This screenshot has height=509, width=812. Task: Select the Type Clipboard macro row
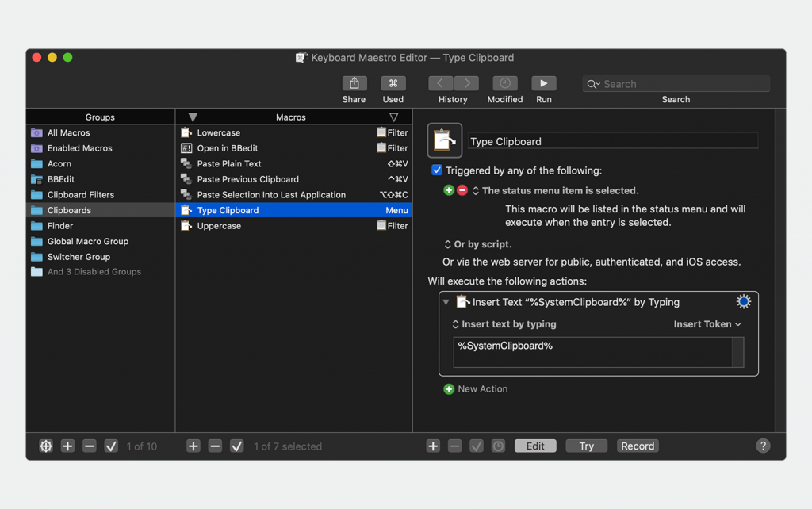click(294, 210)
